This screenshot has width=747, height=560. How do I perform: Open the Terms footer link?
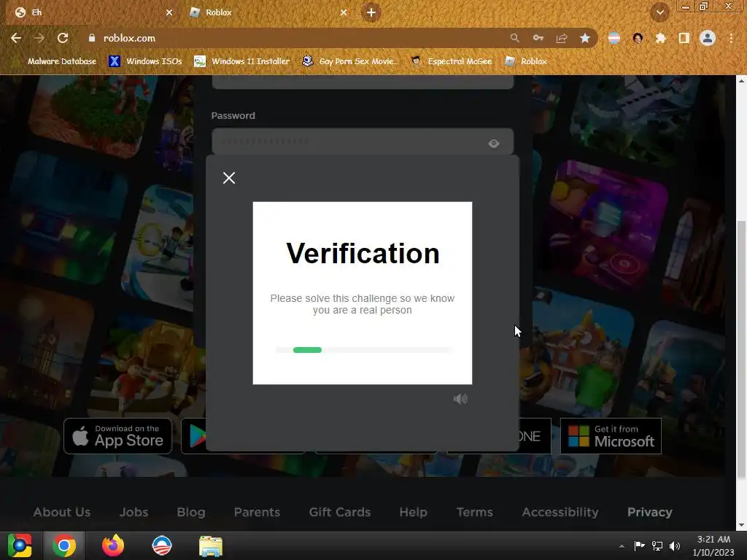(474, 512)
